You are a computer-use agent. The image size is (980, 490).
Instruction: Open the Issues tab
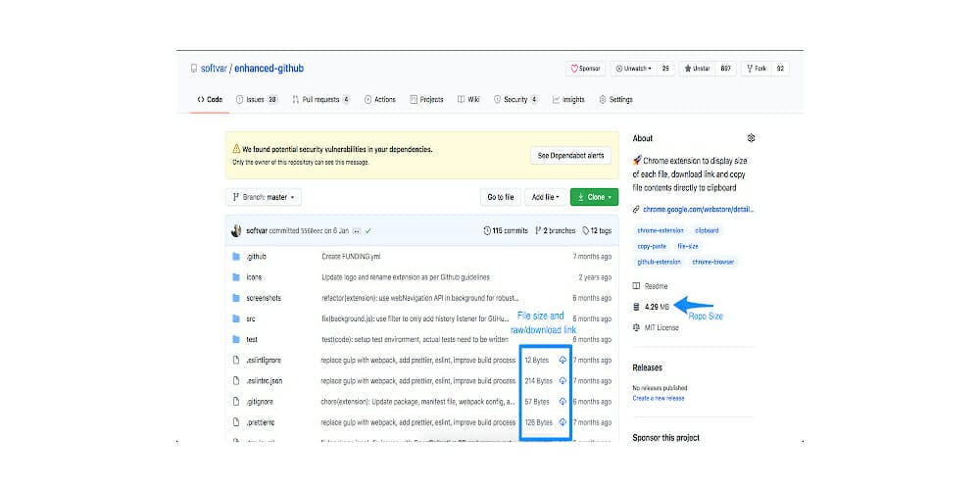pos(257,99)
